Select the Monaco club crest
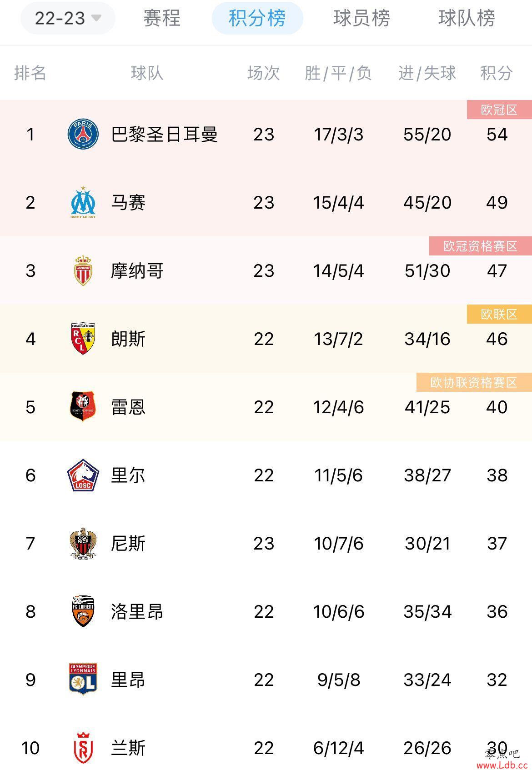532x770 pixels. (x=83, y=270)
